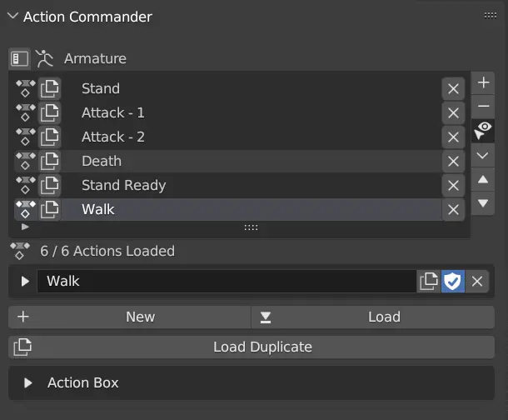Move selected action up in list
The image size is (508, 420).
pos(483,179)
